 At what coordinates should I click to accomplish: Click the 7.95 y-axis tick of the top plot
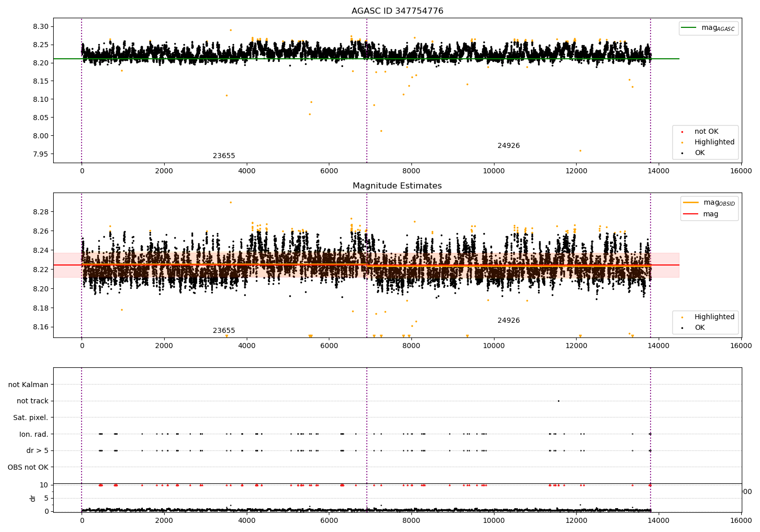click(40, 154)
